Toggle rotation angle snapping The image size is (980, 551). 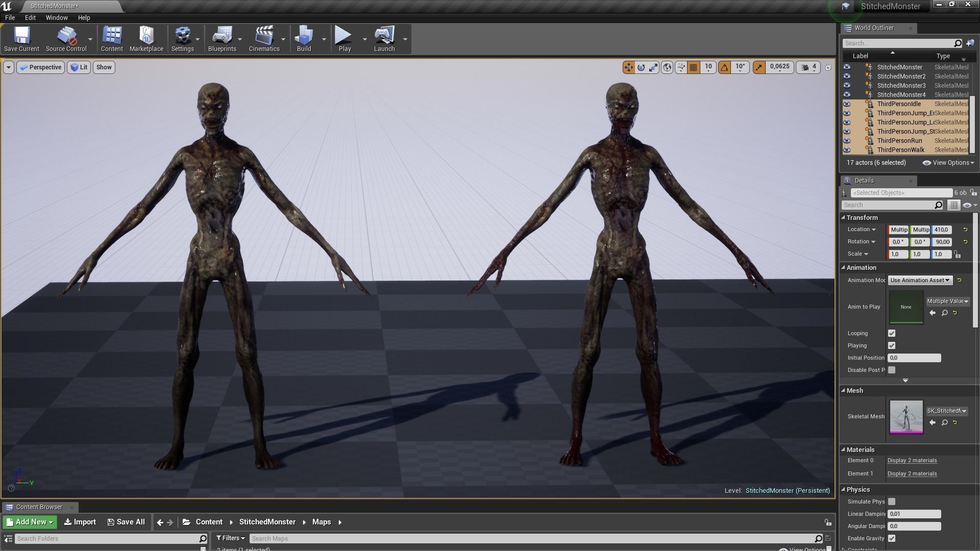pyautogui.click(x=724, y=67)
